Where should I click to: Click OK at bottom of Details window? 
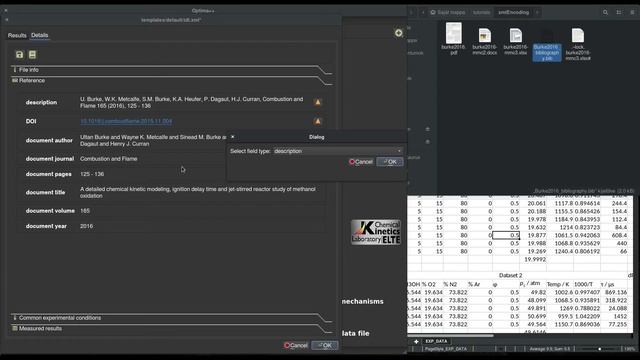tap(325, 345)
